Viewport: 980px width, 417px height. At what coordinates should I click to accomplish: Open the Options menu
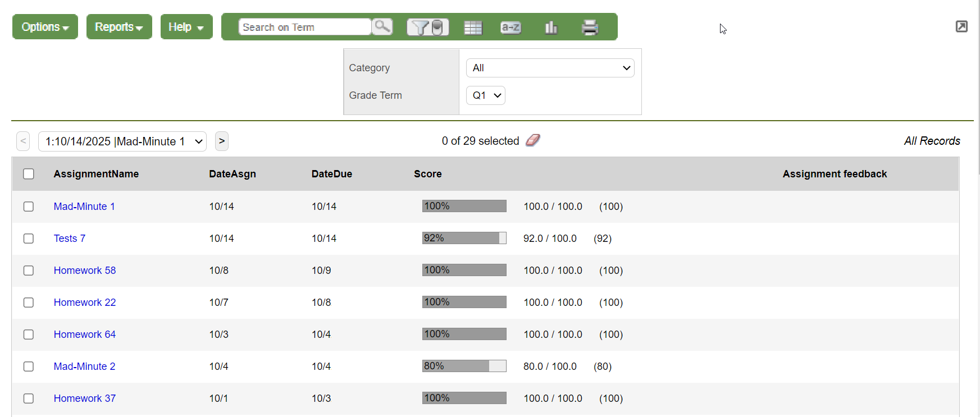[x=45, y=27]
